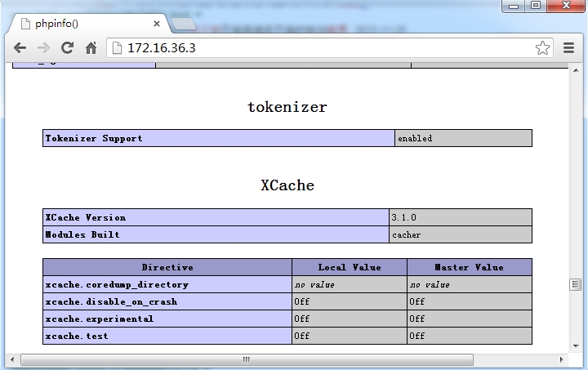Click the tokenizer section heading

[x=287, y=107]
